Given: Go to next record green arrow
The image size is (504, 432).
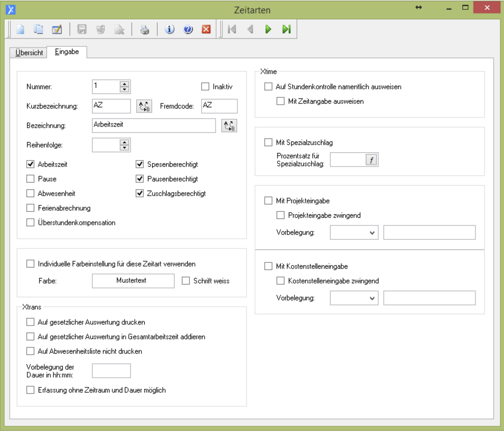Looking at the screenshot, I should tap(268, 29).
